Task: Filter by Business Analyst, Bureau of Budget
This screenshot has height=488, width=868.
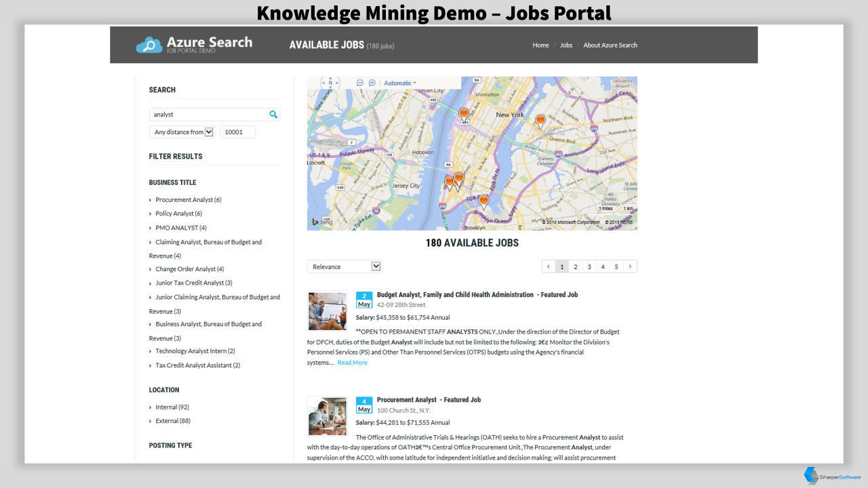Action: [205, 331]
